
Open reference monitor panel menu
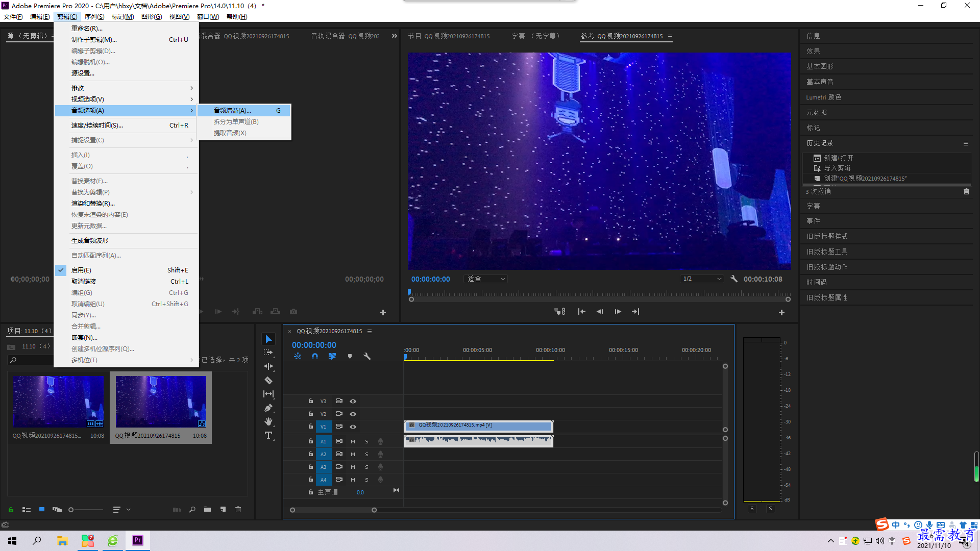670,36
